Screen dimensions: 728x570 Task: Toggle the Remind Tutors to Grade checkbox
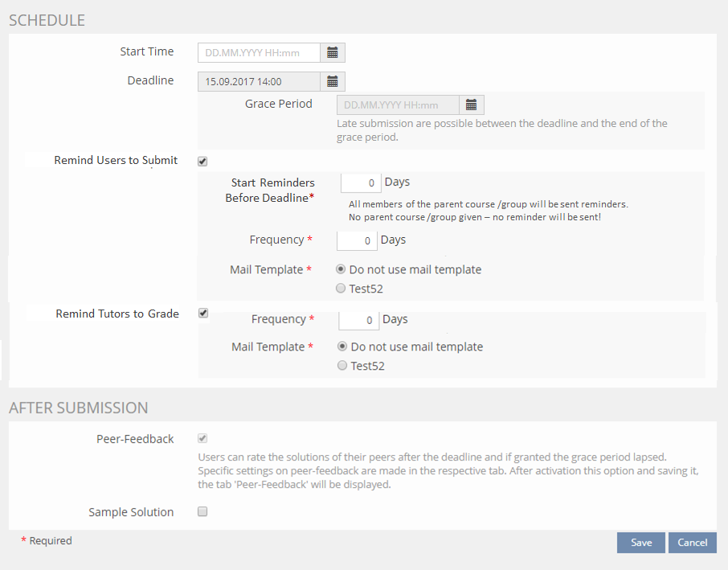point(203,314)
